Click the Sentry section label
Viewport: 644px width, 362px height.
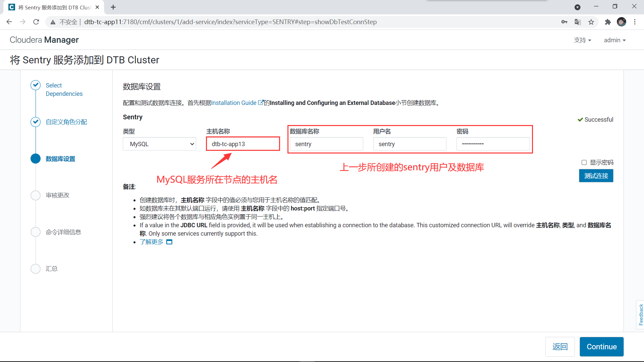click(x=132, y=117)
